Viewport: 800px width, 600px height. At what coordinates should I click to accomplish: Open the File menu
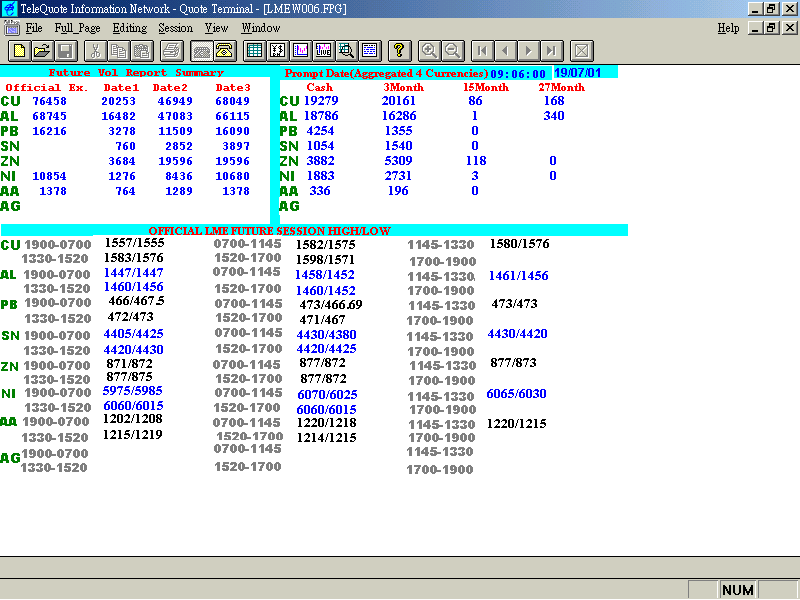(x=34, y=28)
